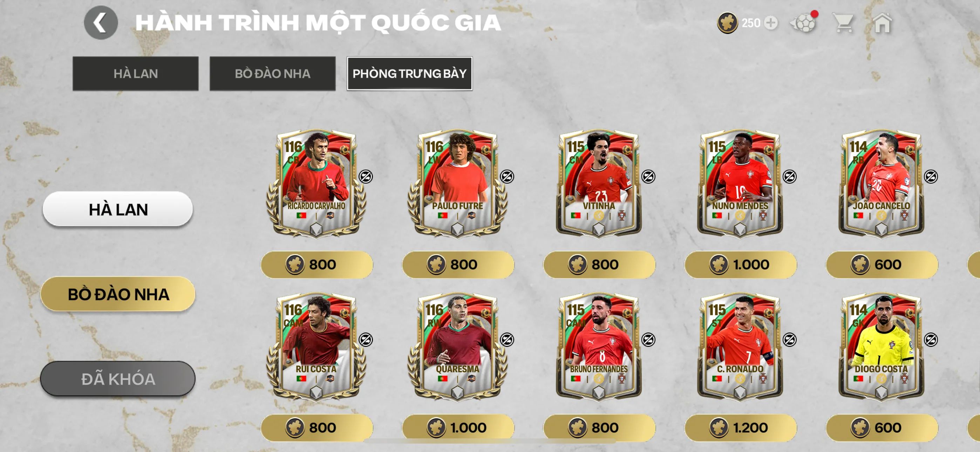This screenshot has height=452, width=980.
Task: Return to the home screen icon
Action: [x=882, y=23]
